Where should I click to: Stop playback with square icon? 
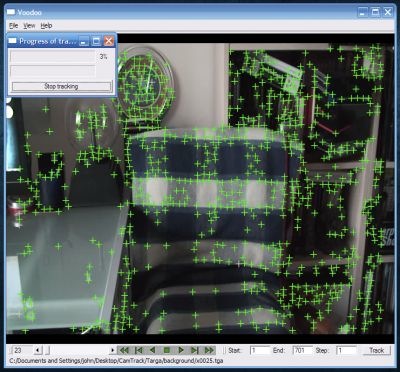(167, 350)
